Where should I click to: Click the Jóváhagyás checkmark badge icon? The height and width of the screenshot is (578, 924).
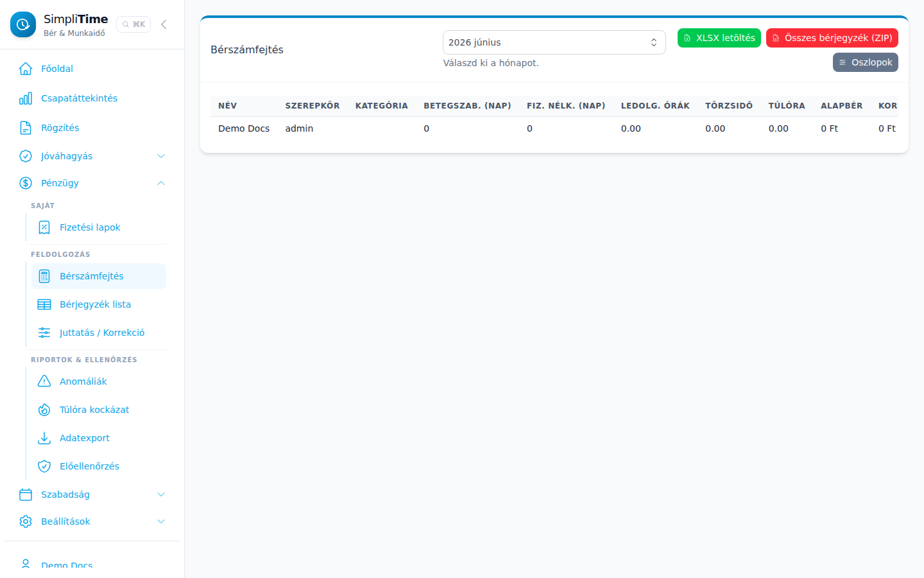coord(26,156)
